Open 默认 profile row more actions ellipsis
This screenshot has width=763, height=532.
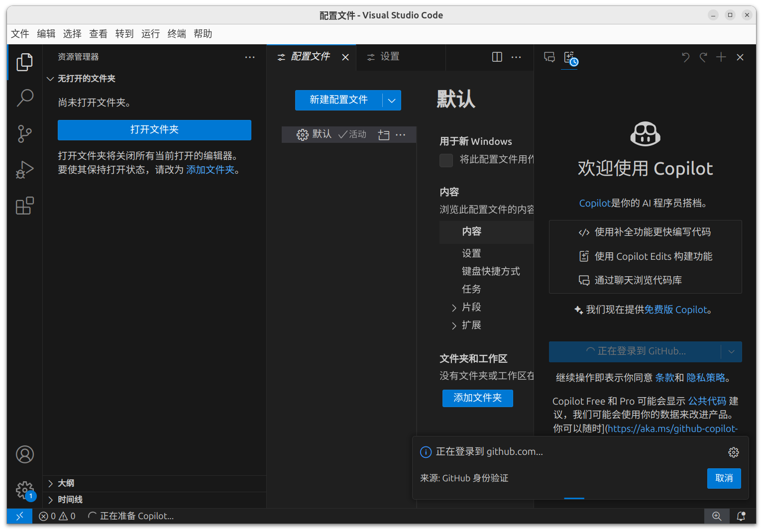tap(400, 135)
